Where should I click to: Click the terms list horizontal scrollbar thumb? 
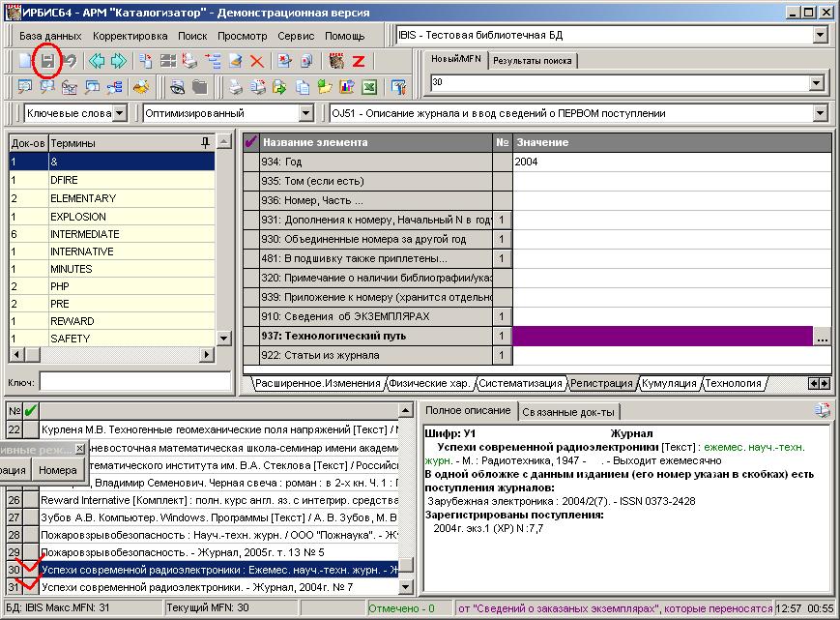[x=33, y=354]
